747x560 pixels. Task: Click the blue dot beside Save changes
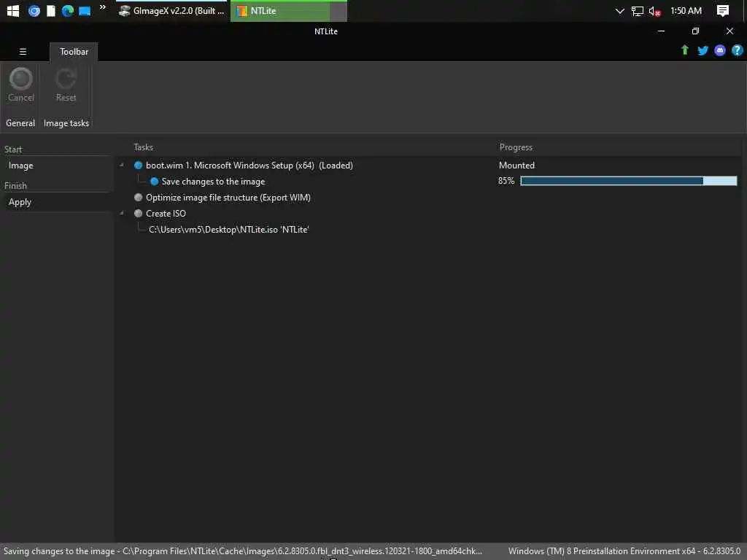pos(154,182)
